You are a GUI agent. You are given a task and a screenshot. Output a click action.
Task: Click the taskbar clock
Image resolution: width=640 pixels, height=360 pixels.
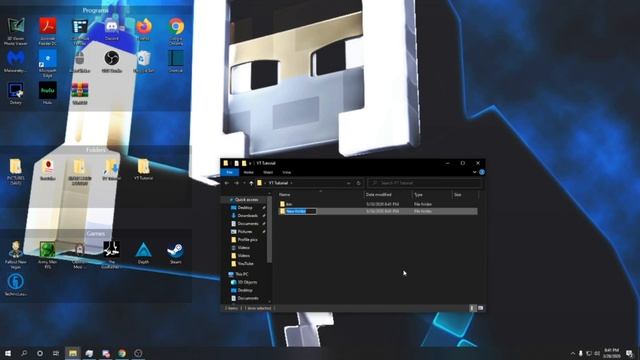611,353
